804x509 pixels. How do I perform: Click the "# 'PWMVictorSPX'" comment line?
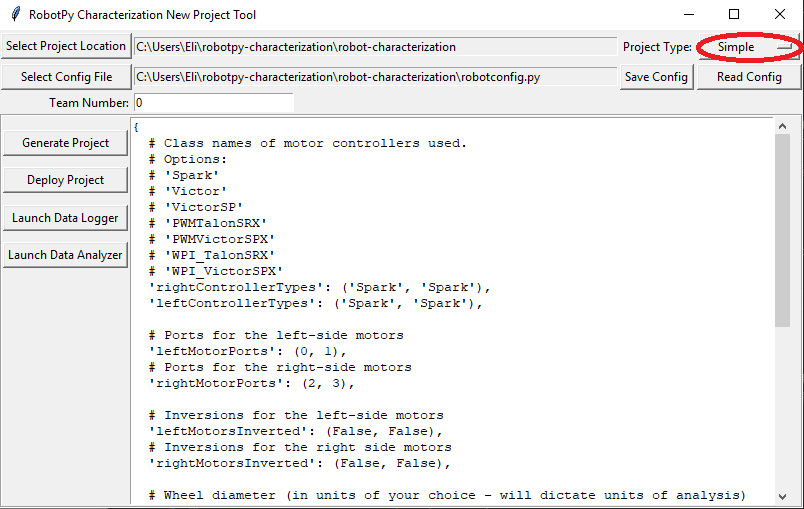coord(212,239)
